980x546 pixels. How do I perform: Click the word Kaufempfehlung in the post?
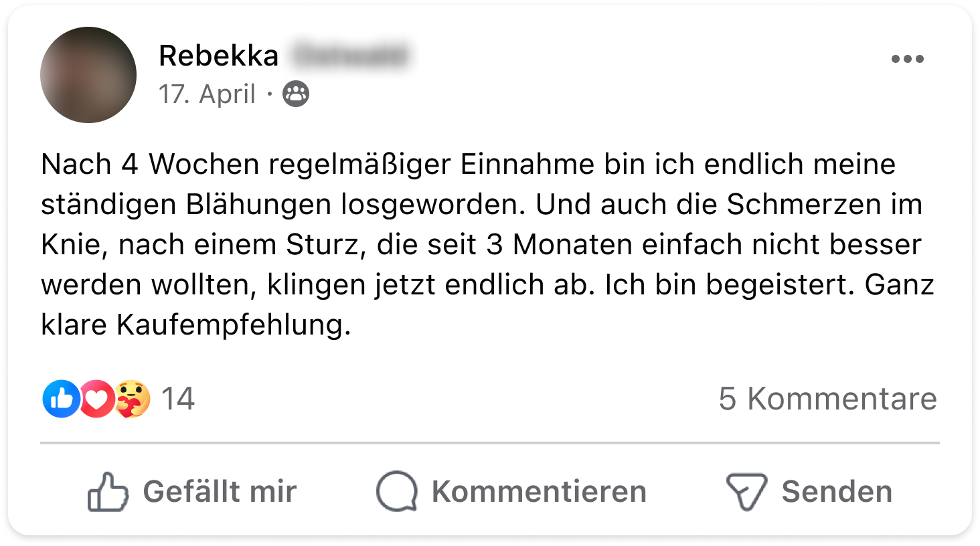tap(233, 325)
